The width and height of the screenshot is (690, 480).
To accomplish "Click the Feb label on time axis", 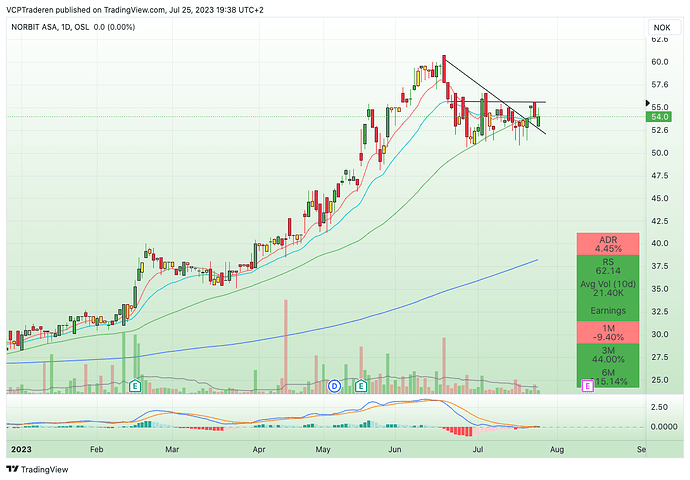I will (x=96, y=449).
